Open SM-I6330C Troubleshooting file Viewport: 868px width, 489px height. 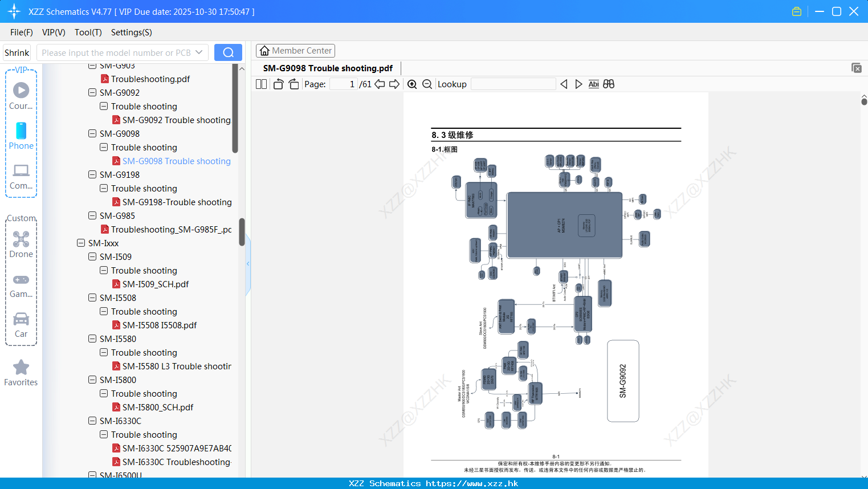[x=172, y=462]
